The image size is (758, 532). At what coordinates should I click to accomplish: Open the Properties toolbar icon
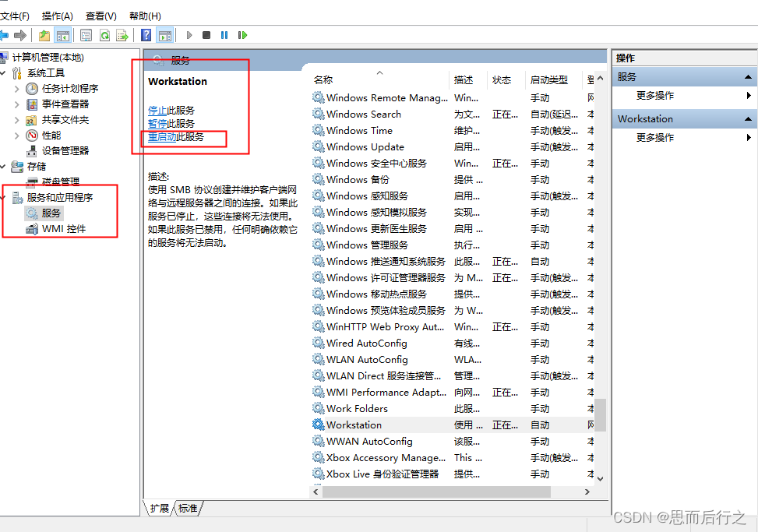coord(86,35)
